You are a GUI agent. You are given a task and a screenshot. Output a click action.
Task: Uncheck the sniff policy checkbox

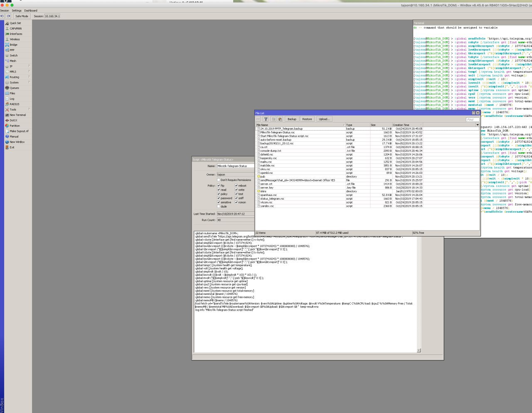click(236, 198)
